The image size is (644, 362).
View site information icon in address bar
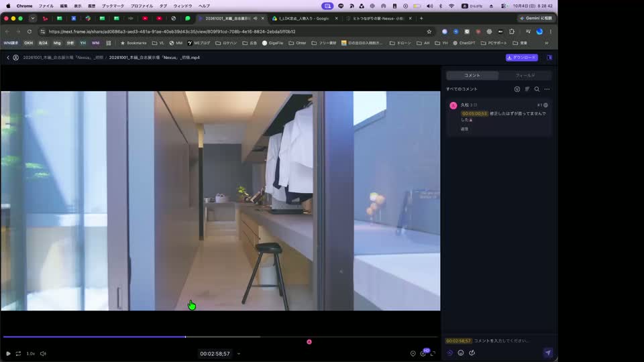pyautogui.click(x=42, y=32)
